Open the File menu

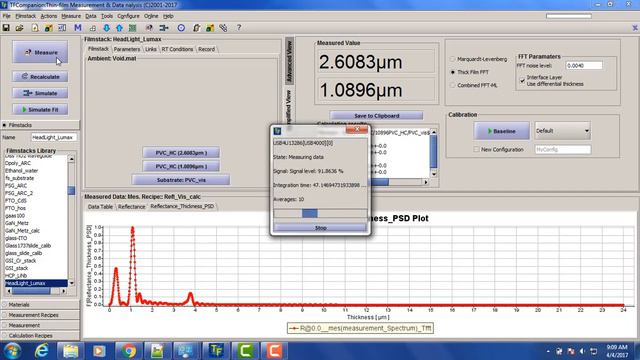(x=7, y=16)
